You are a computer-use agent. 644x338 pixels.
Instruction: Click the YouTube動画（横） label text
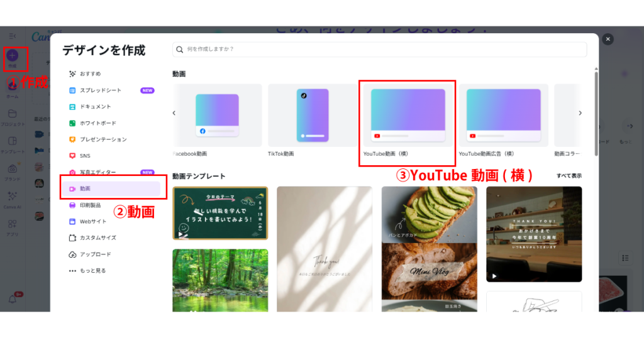click(386, 154)
